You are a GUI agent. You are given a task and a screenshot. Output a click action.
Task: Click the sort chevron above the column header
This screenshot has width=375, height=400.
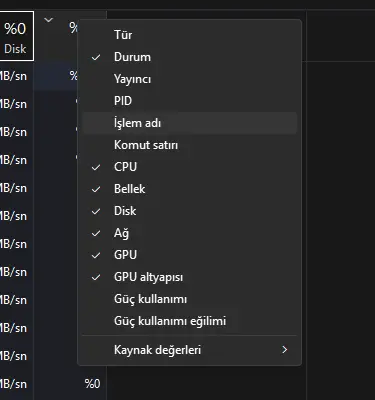coord(49,20)
